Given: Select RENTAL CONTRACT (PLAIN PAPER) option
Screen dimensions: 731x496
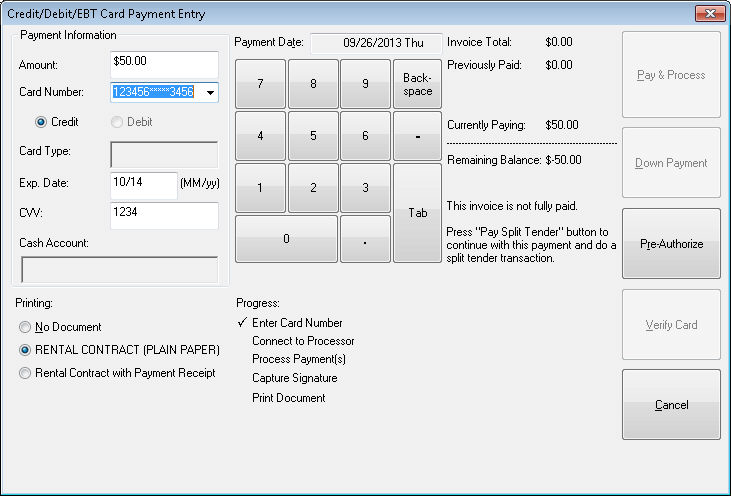Looking at the screenshot, I should (25, 350).
